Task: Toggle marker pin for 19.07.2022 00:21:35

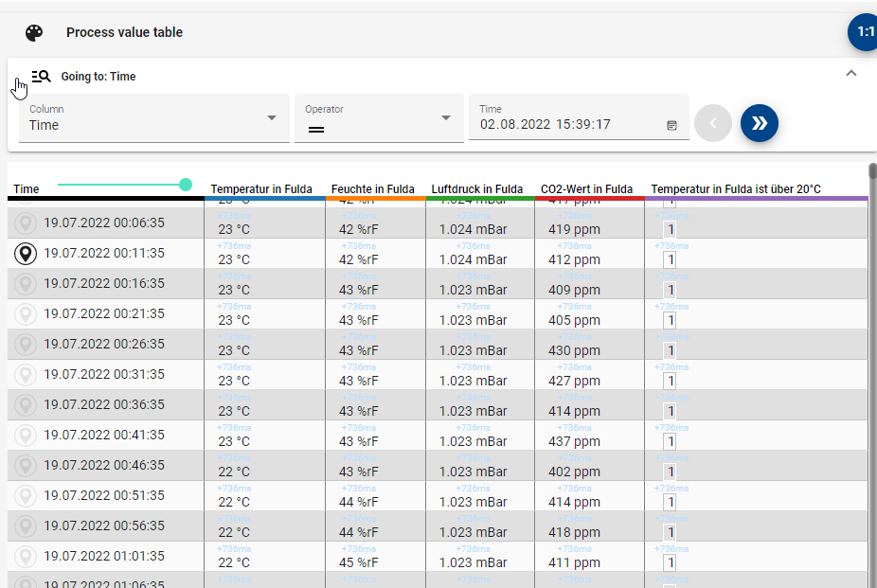Action: pyautogui.click(x=26, y=314)
